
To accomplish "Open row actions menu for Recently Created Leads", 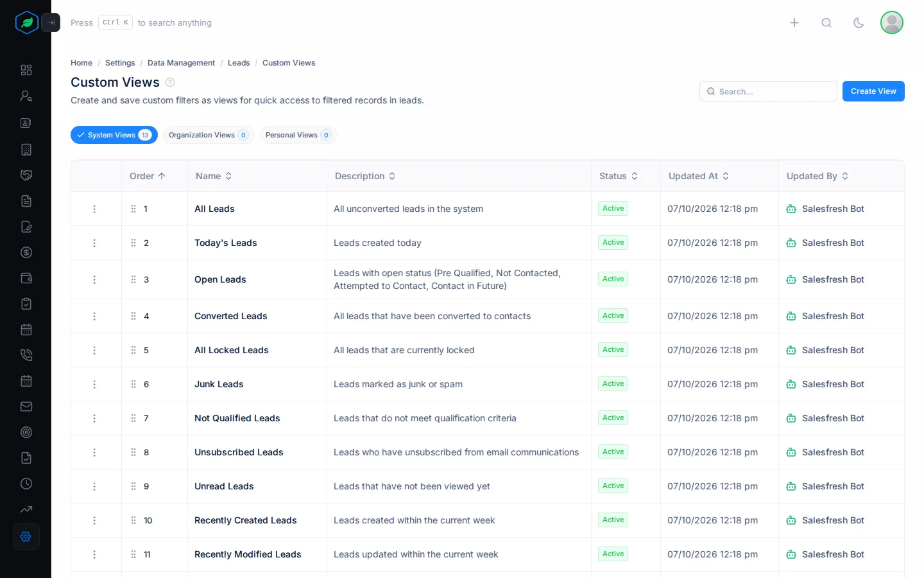I will (94, 520).
